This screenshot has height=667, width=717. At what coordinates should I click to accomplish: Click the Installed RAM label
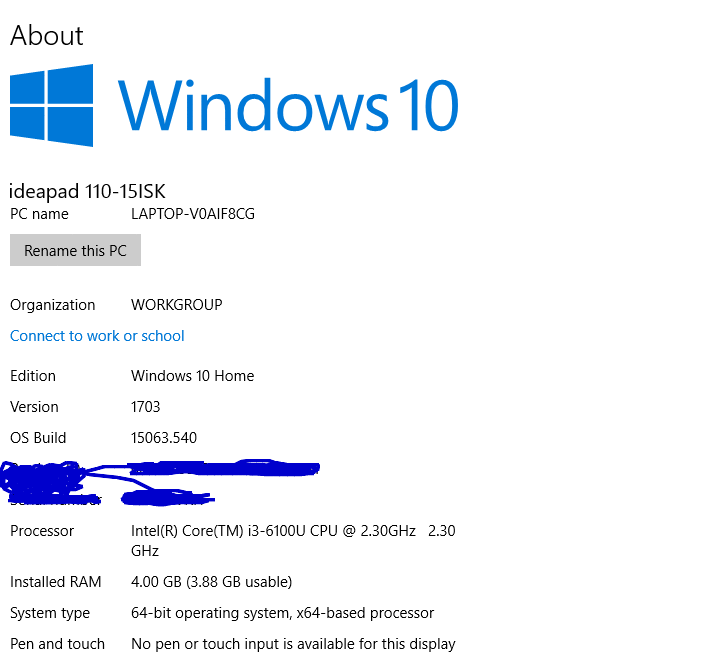tap(56, 582)
